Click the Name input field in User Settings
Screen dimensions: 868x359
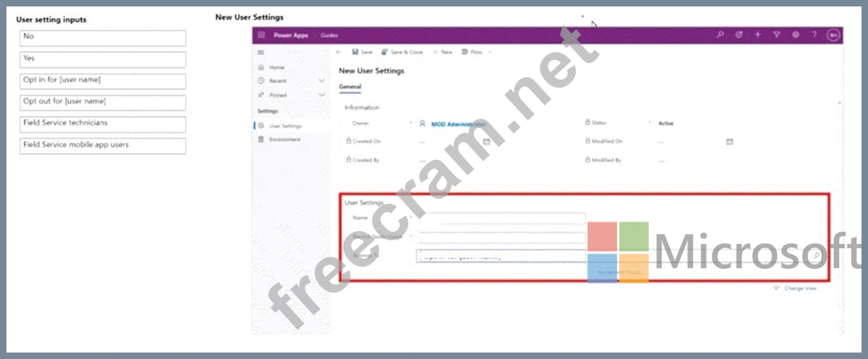[502, 218]
